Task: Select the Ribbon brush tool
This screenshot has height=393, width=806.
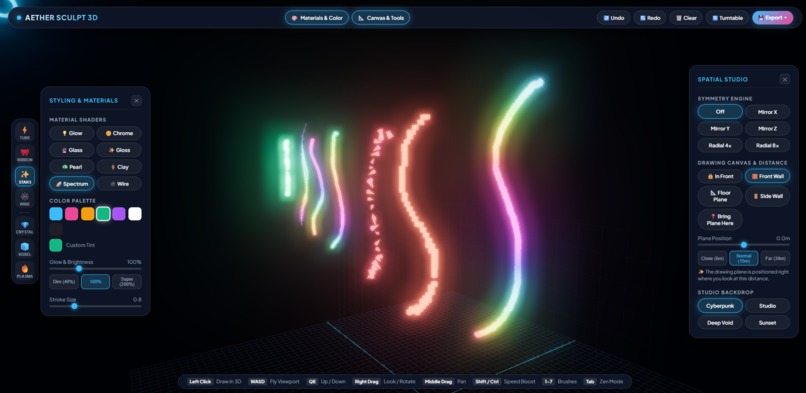Action: pyautogui.click(x=25, y=155)
